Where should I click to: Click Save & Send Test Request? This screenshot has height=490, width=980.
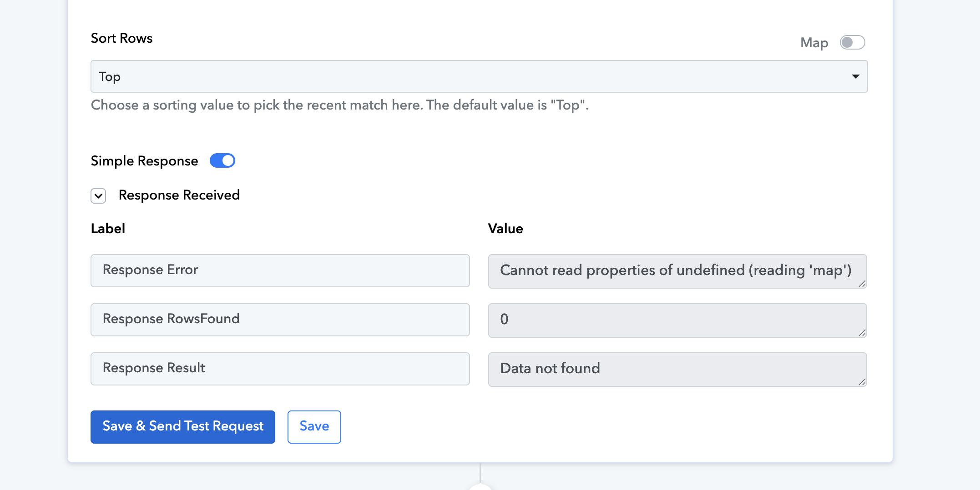[x=183, y=426]
